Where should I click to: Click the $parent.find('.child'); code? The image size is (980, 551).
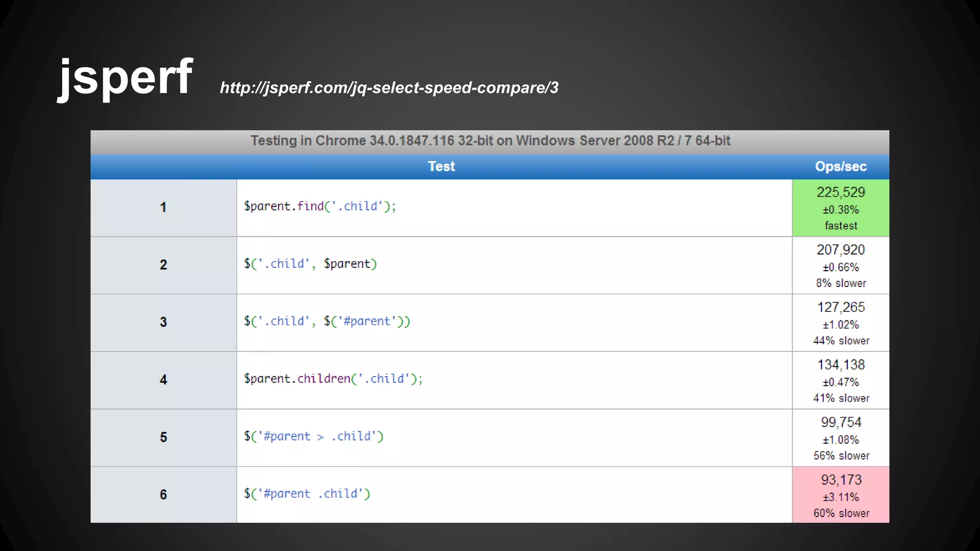[x=320, y=206]
